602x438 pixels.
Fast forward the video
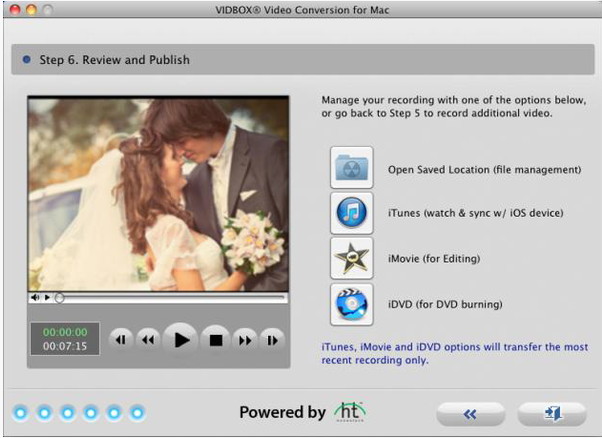tap(245, 340)
